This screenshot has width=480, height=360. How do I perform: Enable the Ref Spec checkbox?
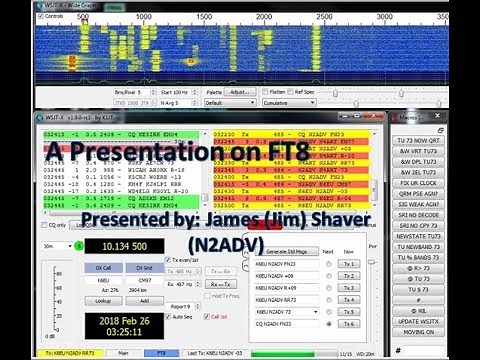click(290, 91)
